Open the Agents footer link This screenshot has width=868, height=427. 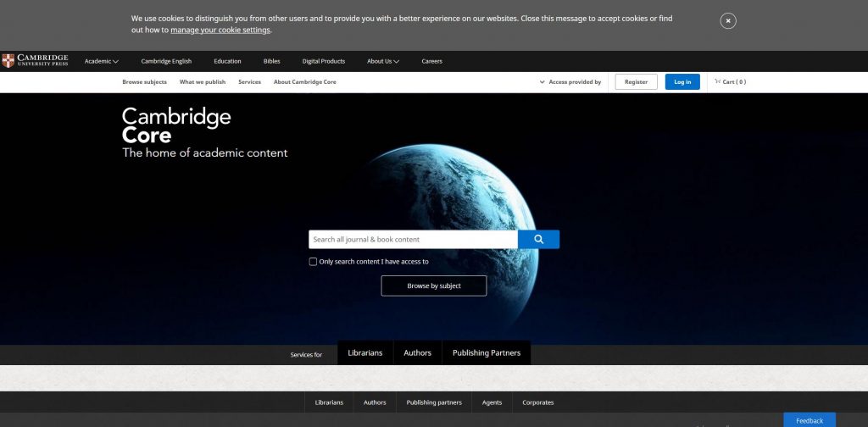click(x=492, y=402)
